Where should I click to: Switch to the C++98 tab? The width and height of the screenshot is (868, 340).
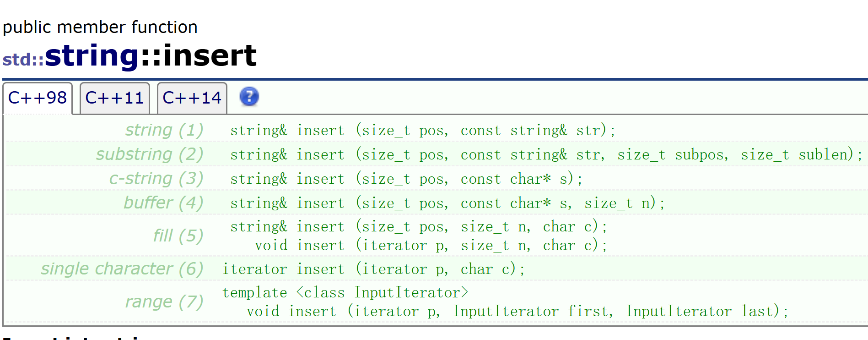[38, 98]
